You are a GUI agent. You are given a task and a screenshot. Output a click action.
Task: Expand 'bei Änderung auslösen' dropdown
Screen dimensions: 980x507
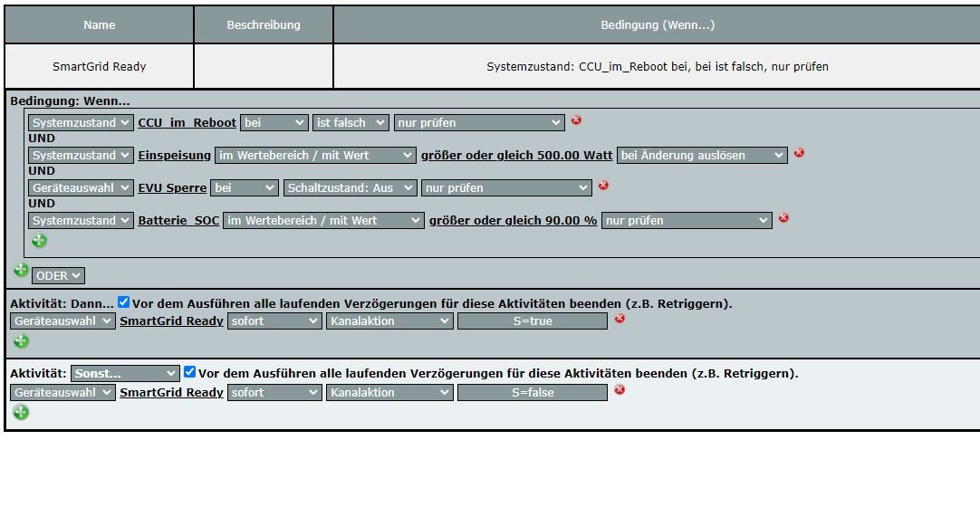702,155
